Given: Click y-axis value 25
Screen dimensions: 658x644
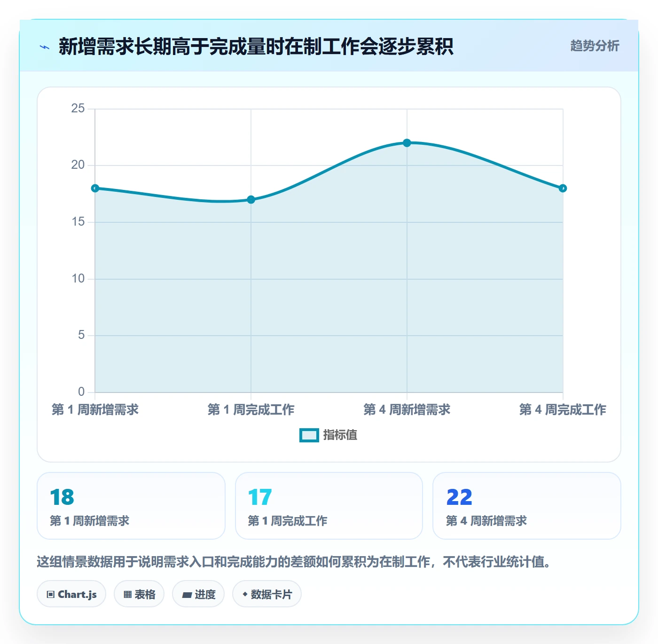Looking at the screenshot, I should tap(78, 109).
